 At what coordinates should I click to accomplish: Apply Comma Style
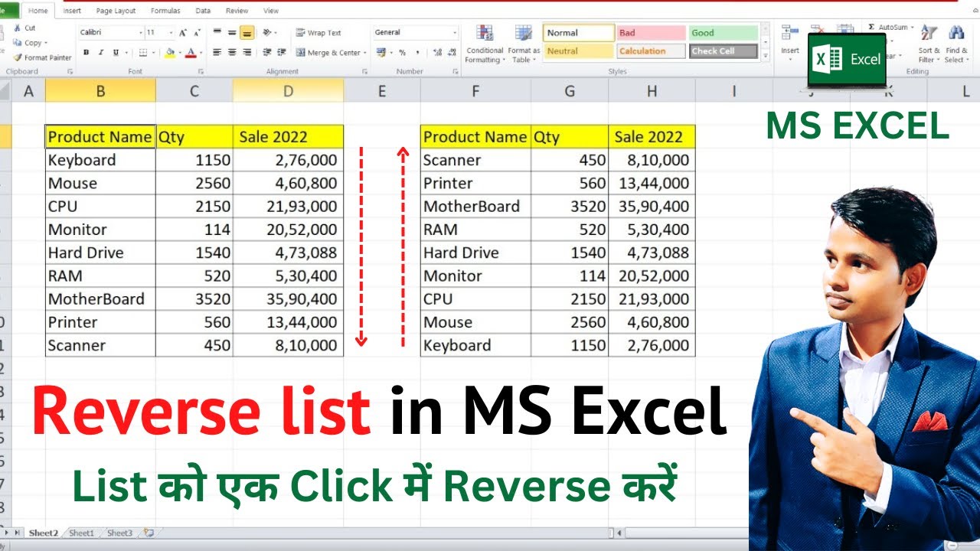417,53
